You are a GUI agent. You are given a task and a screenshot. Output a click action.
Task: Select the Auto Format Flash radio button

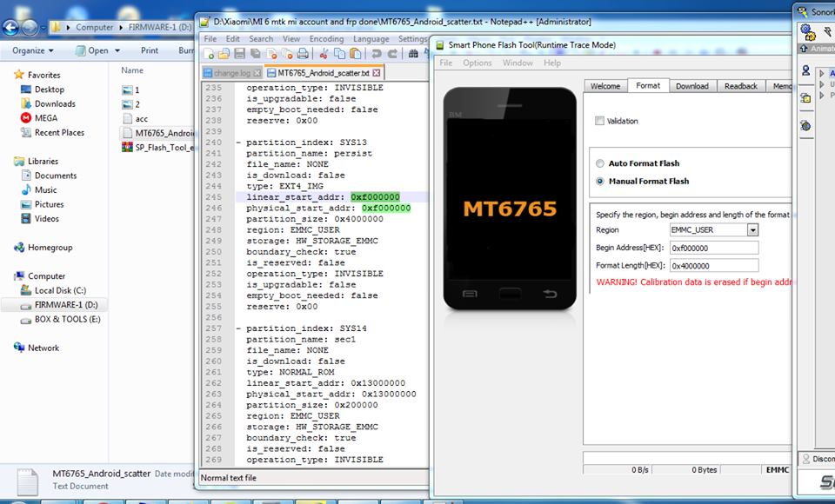click(600, 163)
